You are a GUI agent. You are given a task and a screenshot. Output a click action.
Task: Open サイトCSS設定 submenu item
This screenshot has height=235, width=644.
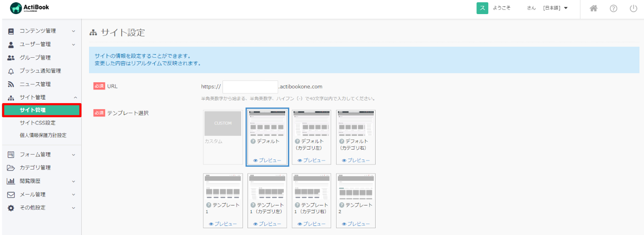pos(38,123)
